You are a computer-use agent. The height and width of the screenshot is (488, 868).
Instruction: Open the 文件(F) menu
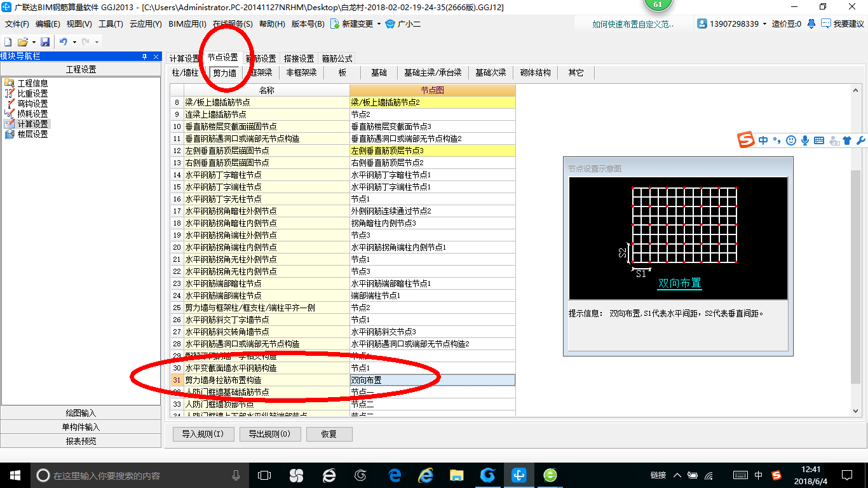(x=17, y=24)
